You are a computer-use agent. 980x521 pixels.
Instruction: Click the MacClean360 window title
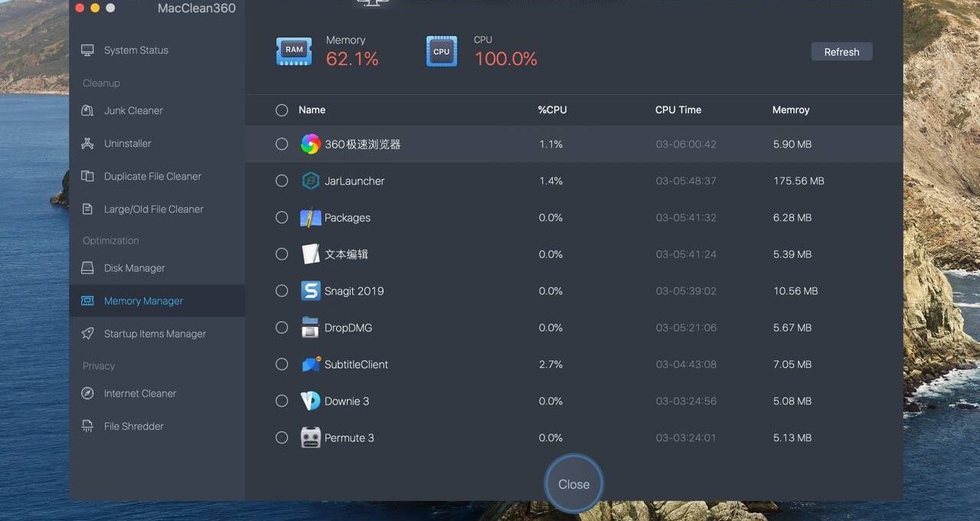coord(197,8)
